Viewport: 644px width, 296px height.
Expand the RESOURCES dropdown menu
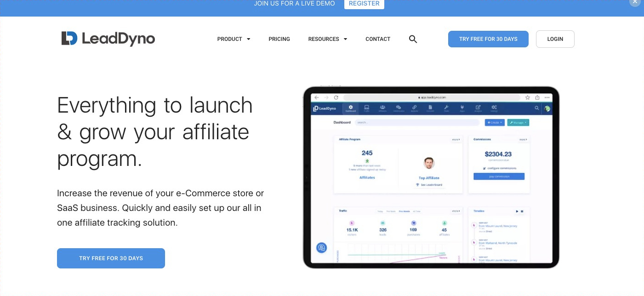328,39
